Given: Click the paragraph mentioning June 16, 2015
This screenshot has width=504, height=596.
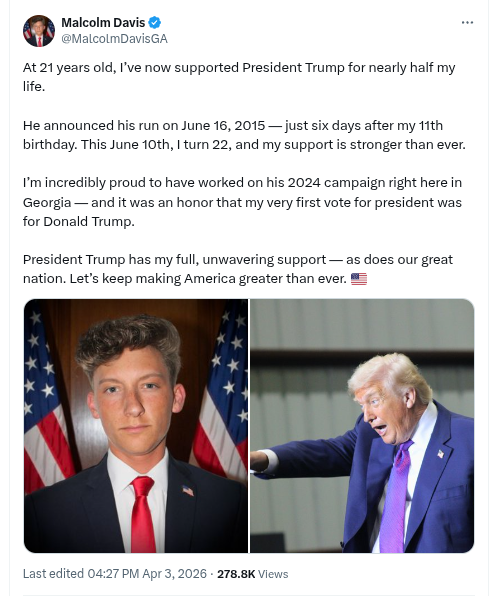Looking at the screenshot, I should [x=244, y=135].
